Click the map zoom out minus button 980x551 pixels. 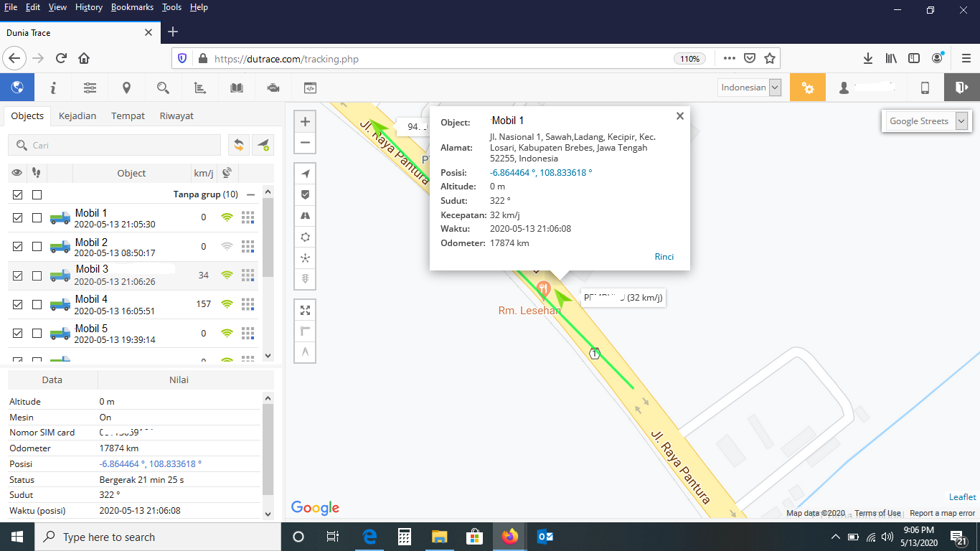[305, 143]
